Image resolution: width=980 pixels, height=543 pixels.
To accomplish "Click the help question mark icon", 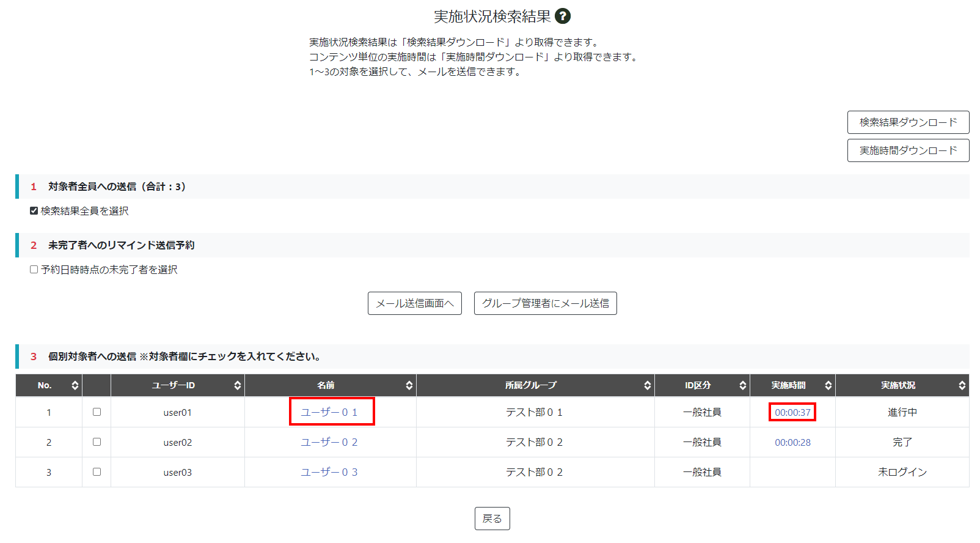I will tap(563, 17).
